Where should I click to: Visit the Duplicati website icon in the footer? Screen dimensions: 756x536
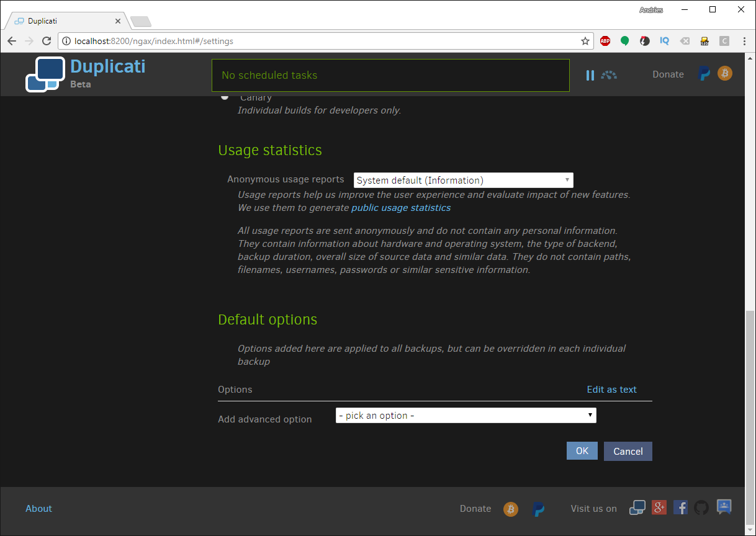click(x=637, y=508)
